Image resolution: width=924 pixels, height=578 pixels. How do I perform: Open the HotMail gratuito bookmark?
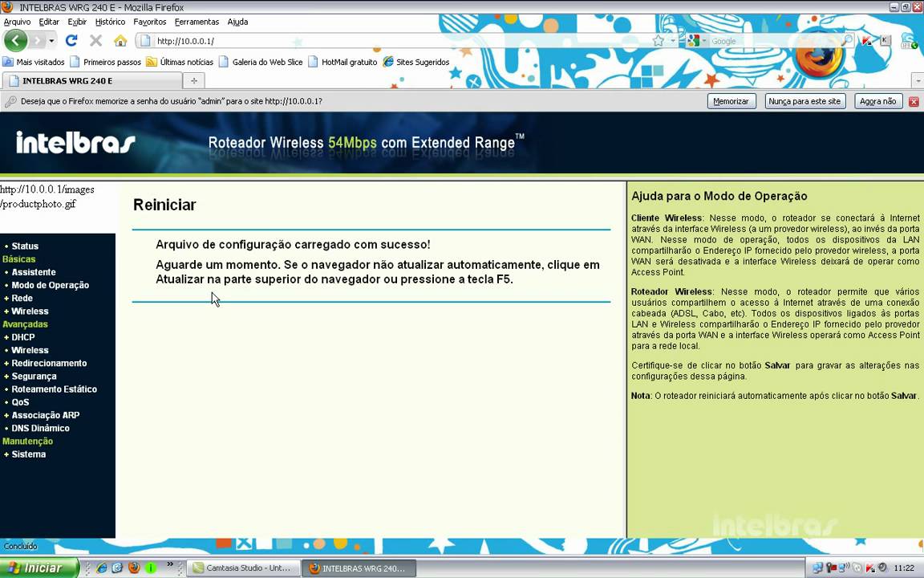coord(342,62)
